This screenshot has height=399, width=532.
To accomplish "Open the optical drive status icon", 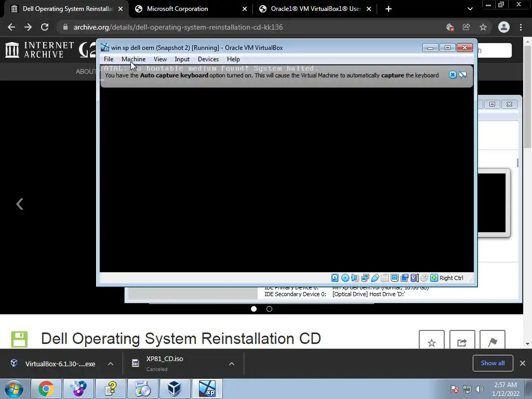I will 345,278.
